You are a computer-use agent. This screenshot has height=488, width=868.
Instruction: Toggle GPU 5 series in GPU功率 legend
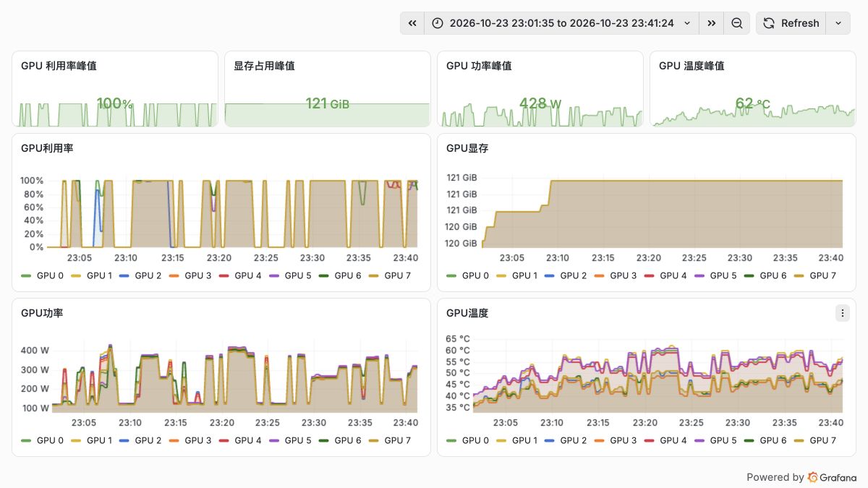tap(298, 440)
